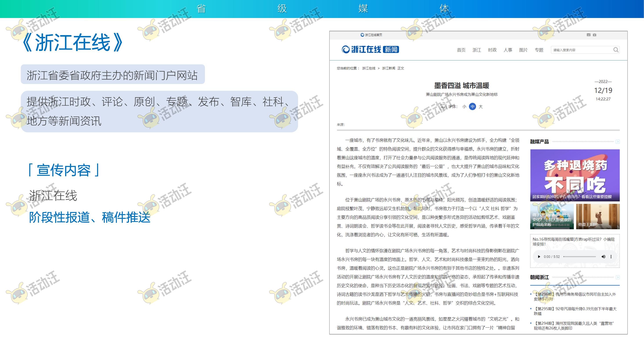Click the mail icon in the page top bar

tap(588, 35)
